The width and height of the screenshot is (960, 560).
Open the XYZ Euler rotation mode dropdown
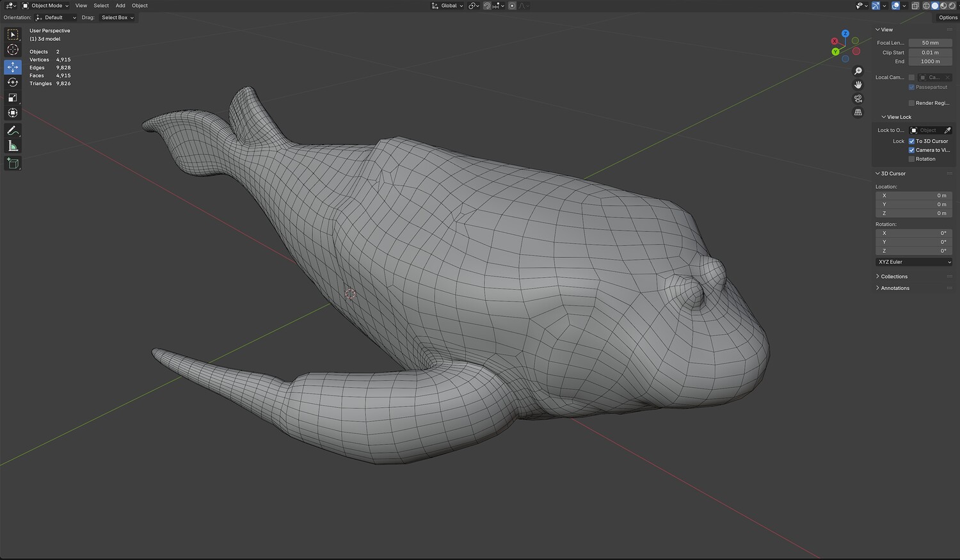click(914, 262)
